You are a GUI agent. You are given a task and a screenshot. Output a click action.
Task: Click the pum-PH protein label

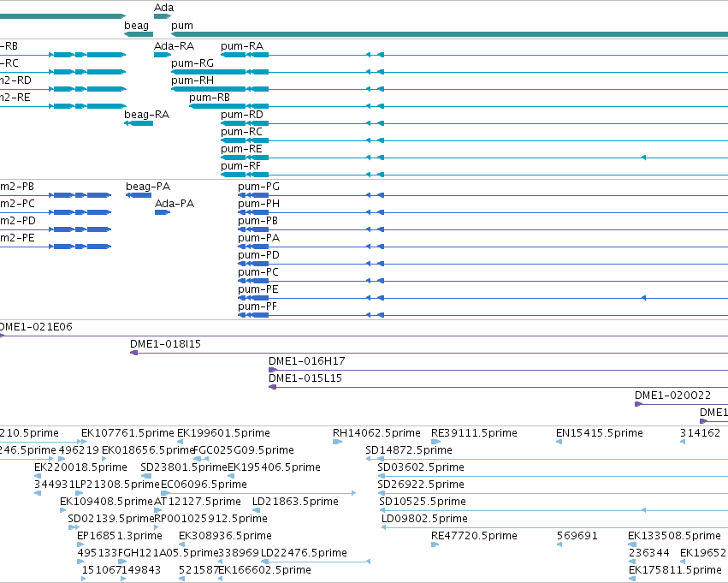click(x=258, y=204)
